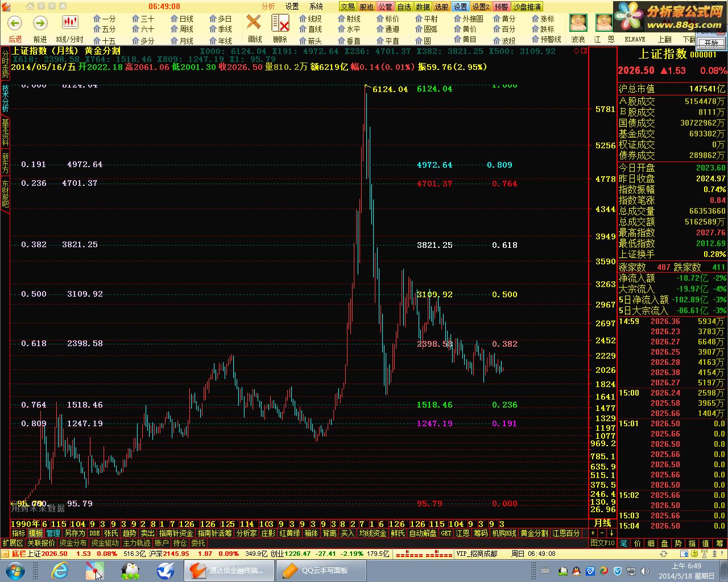The image size is (728, 582).
Task: Pick the 射线 ray drawing tool
Action: (x=349, y=19)
